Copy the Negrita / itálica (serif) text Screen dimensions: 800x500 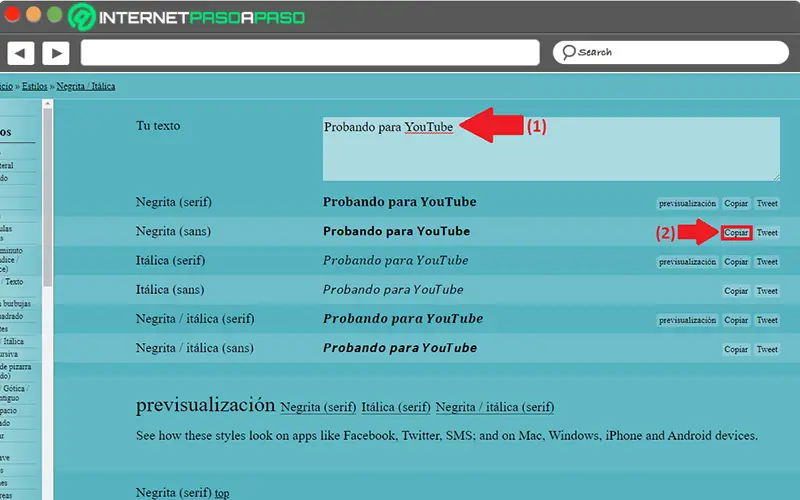coord(736,320)
